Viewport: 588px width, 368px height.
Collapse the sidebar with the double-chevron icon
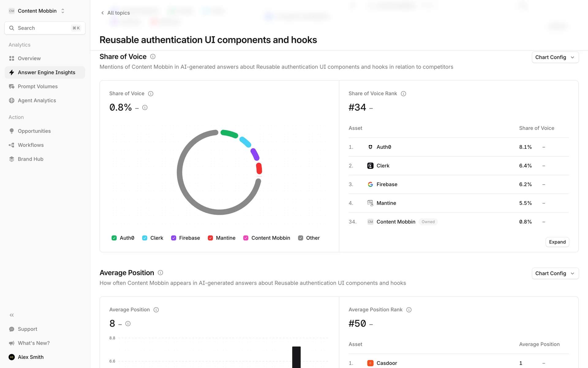pos(12,315)
